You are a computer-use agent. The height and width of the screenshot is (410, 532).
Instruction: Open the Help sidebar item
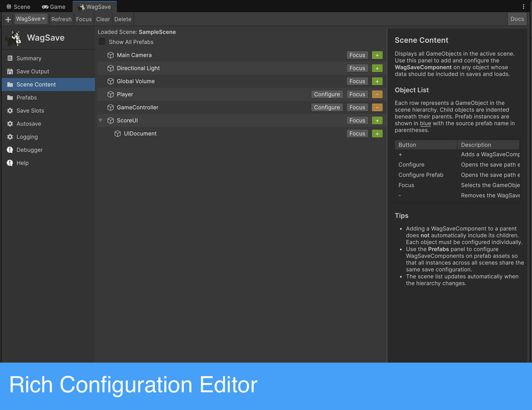(48, 163)
